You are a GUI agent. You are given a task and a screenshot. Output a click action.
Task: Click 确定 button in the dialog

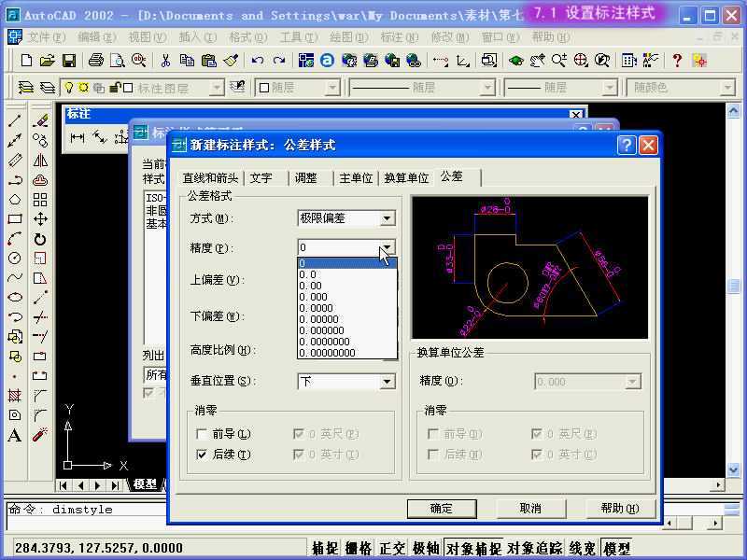442,509
